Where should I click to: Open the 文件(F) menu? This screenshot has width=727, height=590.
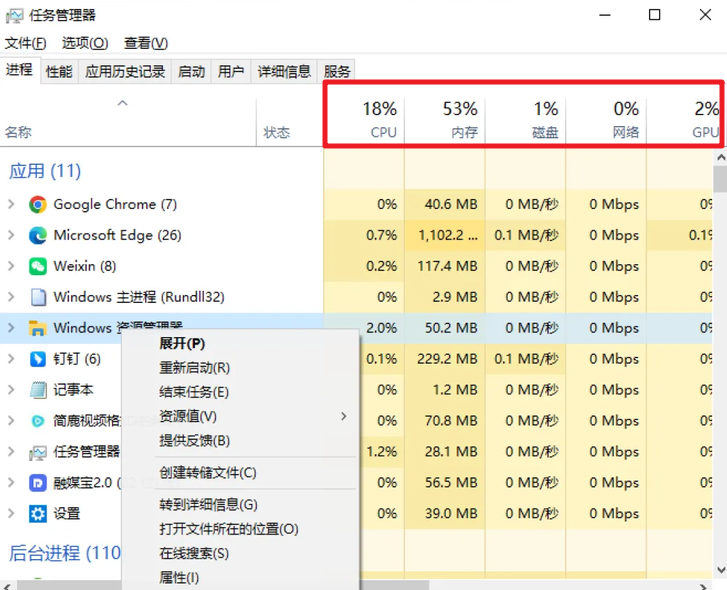coord(26,43)
